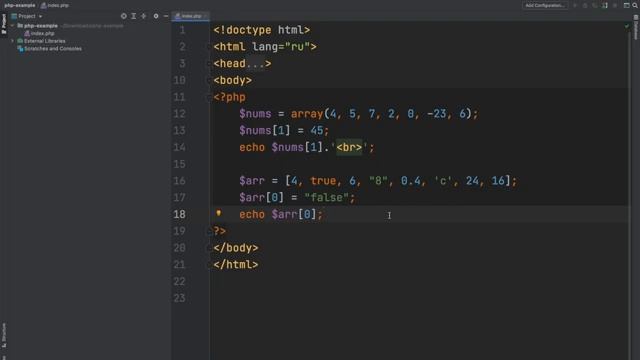
Task: Click the $nums = array(...) code line
Action: [358, 113]
